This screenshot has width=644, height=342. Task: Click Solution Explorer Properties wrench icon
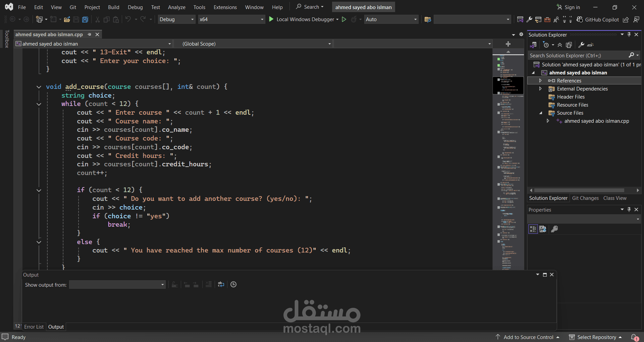[581, 45]
